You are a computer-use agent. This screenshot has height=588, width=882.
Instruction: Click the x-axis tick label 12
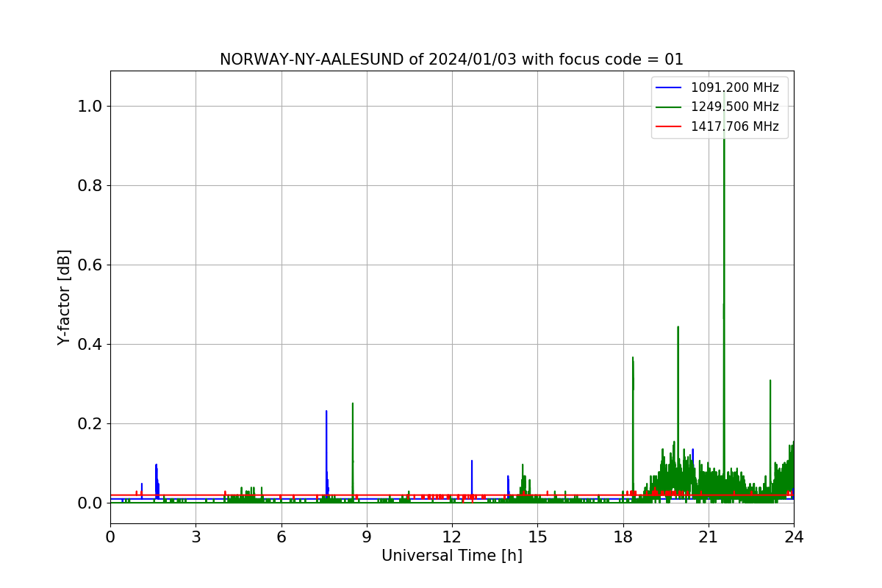click(452, 537)
